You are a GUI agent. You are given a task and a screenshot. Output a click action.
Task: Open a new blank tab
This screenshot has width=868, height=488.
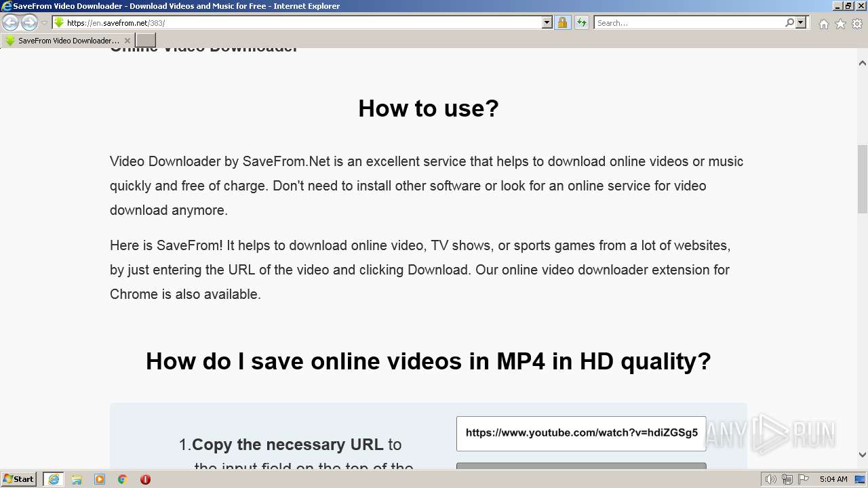(x=146, y=40)
